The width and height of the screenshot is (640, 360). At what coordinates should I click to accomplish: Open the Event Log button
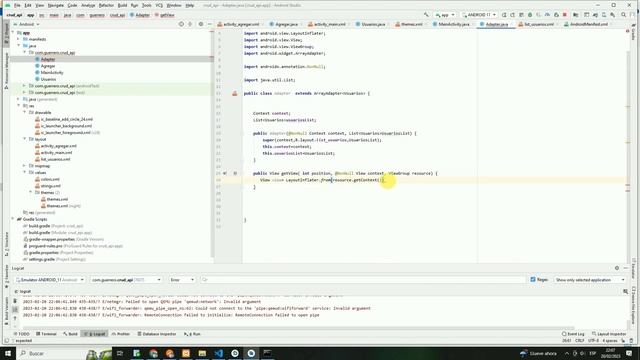pos(573,334)
